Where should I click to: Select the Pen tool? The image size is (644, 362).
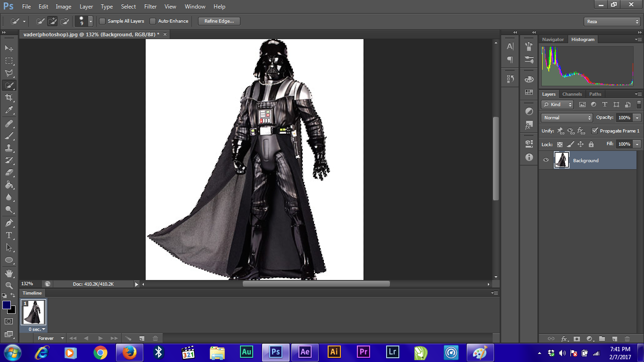tap(9, 223)
